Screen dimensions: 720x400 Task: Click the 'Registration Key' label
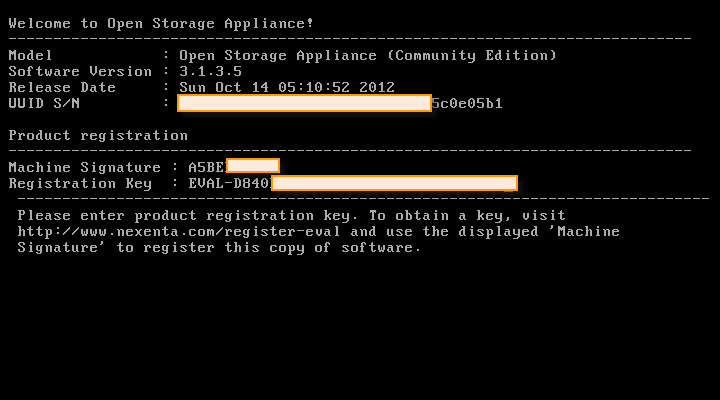tap(80, 183)
